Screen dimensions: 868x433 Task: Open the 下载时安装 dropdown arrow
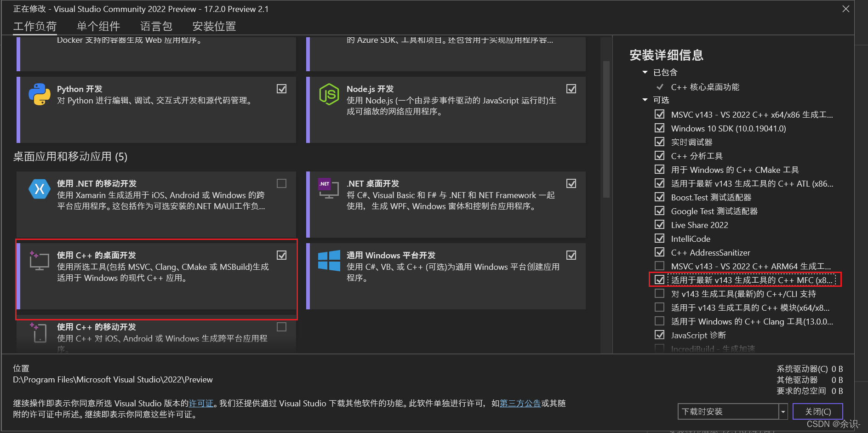pyautogui.click(x=783, y=411)
